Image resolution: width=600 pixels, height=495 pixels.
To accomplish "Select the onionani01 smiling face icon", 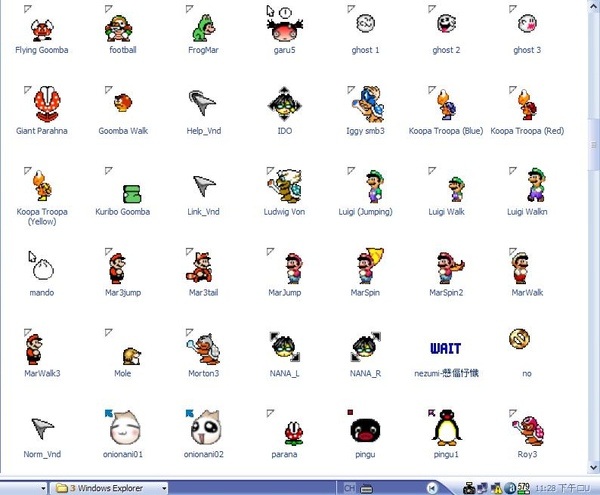I will [123, 427].
